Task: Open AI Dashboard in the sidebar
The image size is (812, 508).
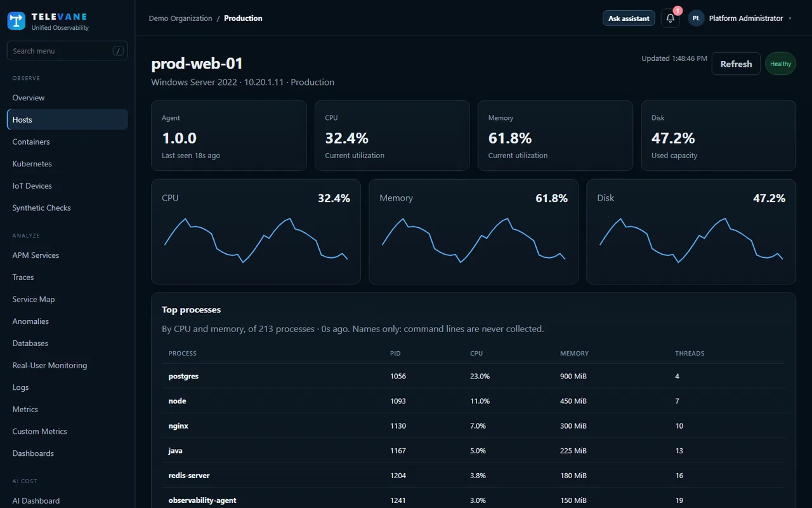Action: click(x=67, y=501)
